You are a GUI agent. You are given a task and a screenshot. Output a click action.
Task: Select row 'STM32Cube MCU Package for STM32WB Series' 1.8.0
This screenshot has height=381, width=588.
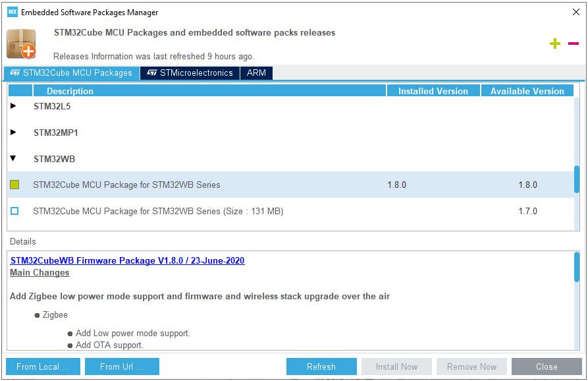coord(291,185)
